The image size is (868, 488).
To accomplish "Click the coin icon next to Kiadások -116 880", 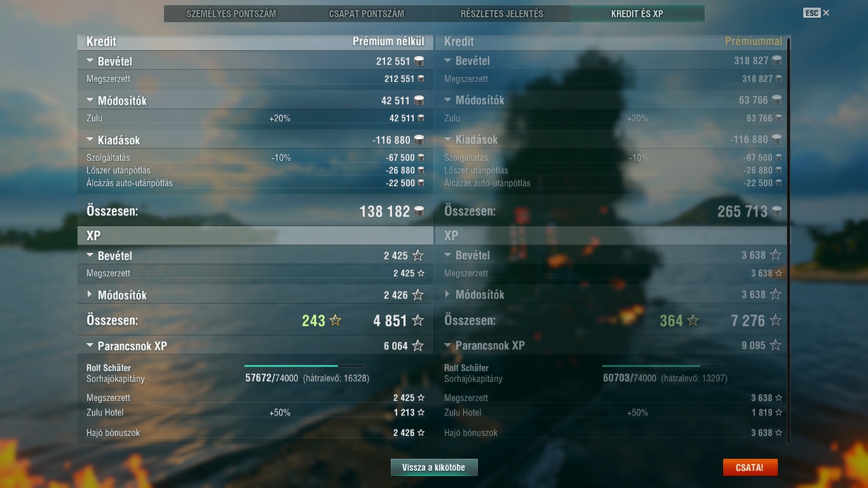I will click(x=419, y=140).
